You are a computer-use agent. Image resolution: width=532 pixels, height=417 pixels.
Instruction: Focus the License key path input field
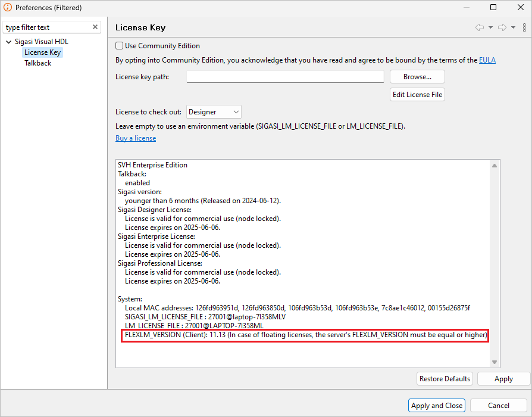(x=285, y=77)
